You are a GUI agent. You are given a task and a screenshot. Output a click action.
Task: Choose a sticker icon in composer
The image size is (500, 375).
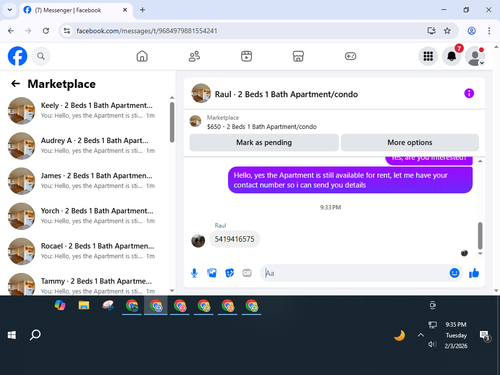pyautogui.click(x=230, y=273)
